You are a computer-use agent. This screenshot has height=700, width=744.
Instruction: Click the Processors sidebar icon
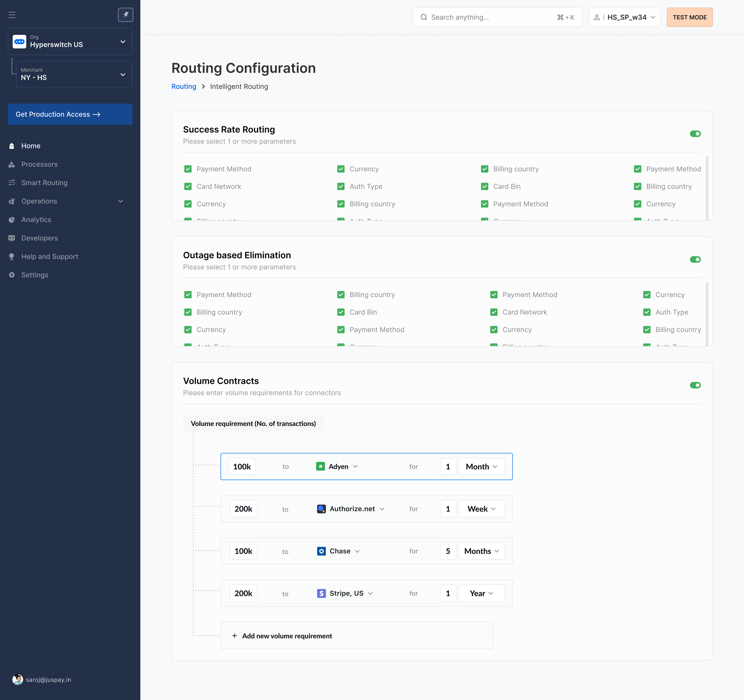(12, 164)
